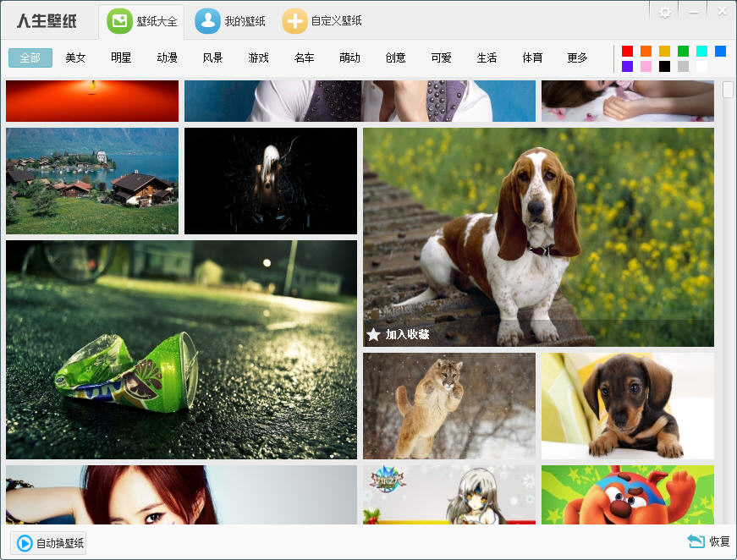Screen dimensions: 737x560
Task: Click the blue user profile icon
Action: (x=207, y=21)
